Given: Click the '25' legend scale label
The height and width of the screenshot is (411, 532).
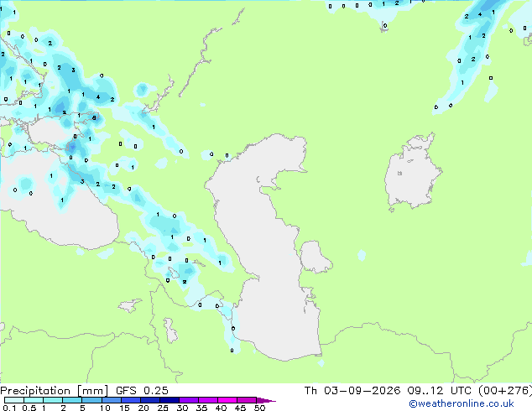Looking at the screenshot, I should pyautogui.click(x=163, y=408).
